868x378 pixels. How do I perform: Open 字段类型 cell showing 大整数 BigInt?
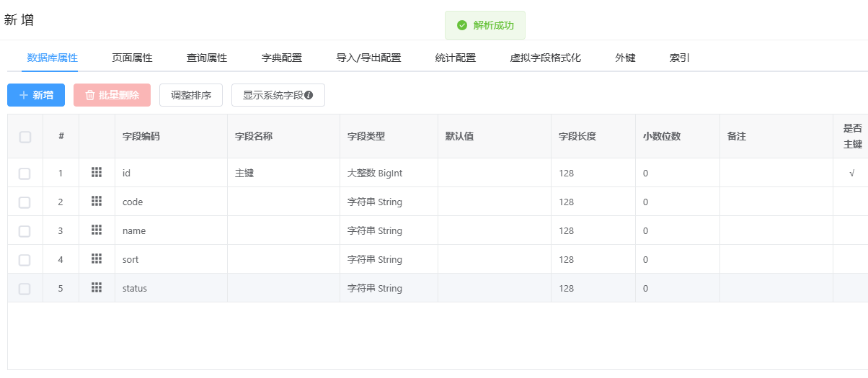tap(388, 174)
